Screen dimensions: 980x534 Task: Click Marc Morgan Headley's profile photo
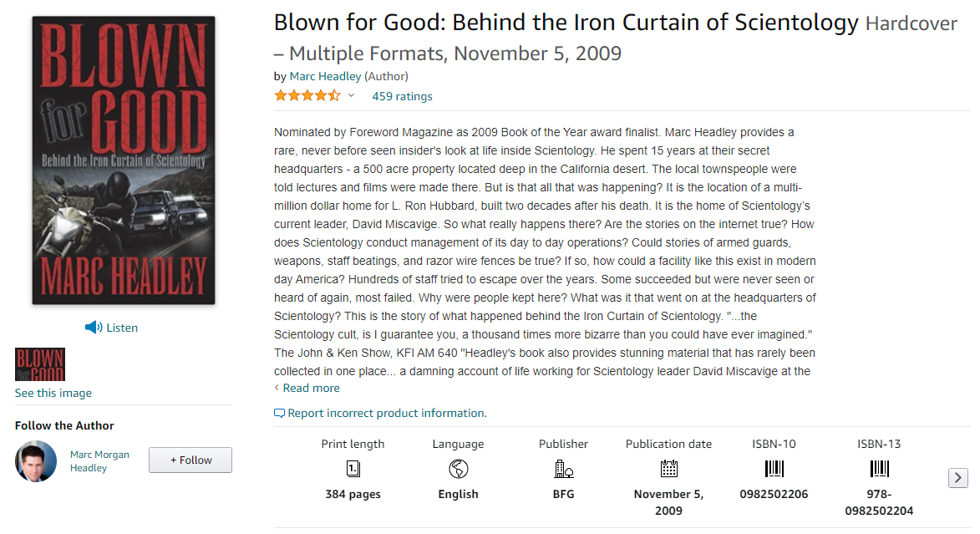[x=36, y=461]
